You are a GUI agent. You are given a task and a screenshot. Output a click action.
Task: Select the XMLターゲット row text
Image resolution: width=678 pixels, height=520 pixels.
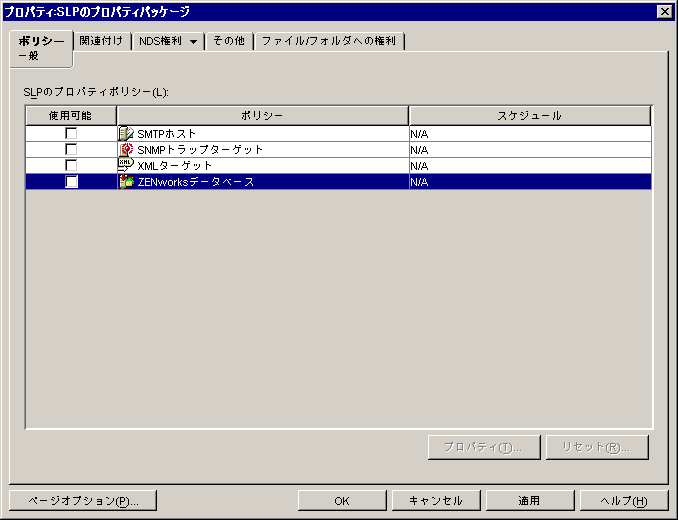175,166
